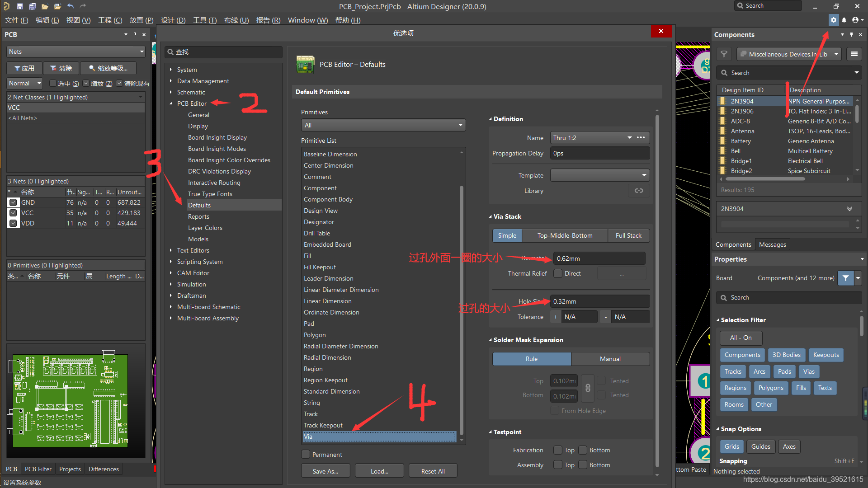Click the Reset All button
Image resolution: width=868 pixels, height=488 pixels.
(433, 471)
